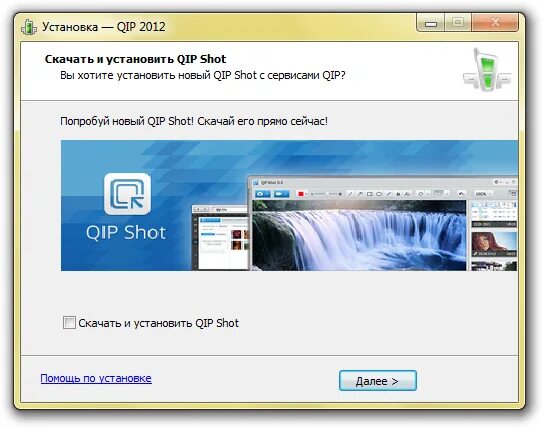Click the 'Далее >' button

point(377,381)
